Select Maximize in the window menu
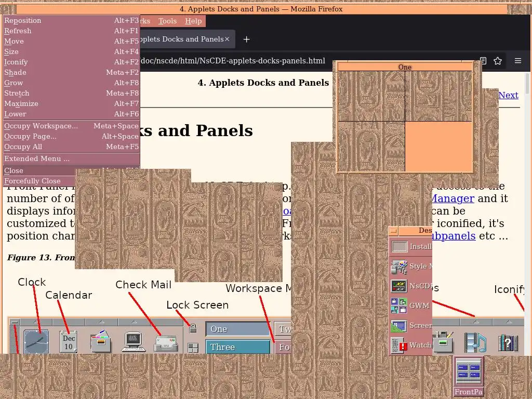This screenshot has width=532, height=399. click(x=71, y=104)
